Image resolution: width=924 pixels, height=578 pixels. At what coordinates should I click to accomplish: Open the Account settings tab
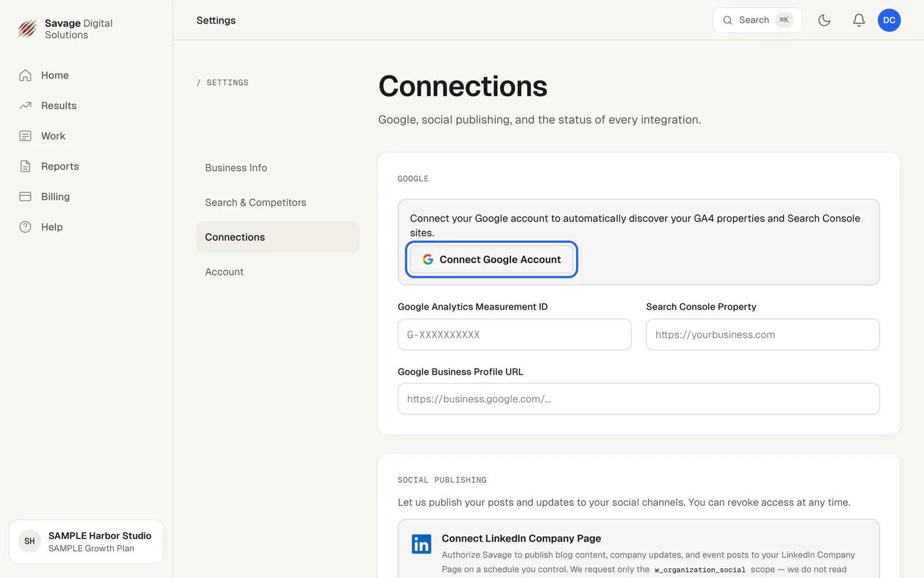(x=278, y=272)
